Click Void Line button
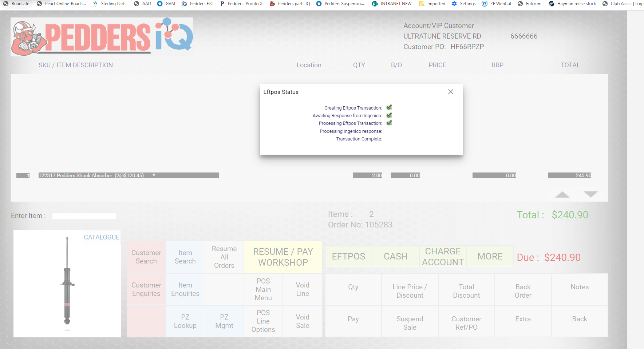This screenshot has height=349, width=644. [x=303, y=289]
